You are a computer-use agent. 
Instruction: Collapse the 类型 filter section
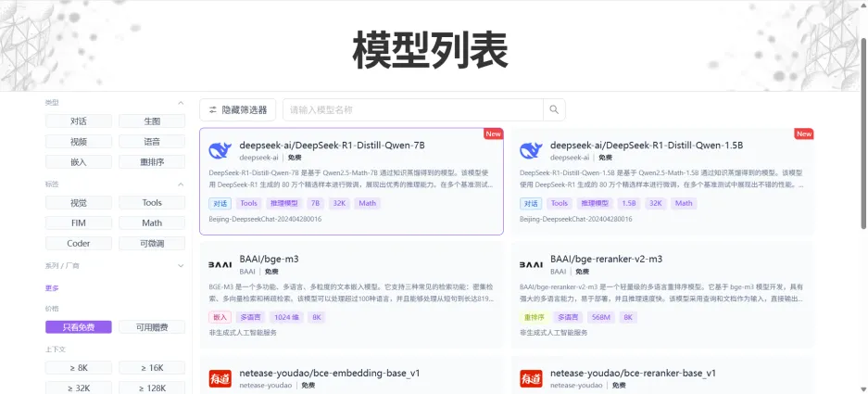click(x=181, y=103)
